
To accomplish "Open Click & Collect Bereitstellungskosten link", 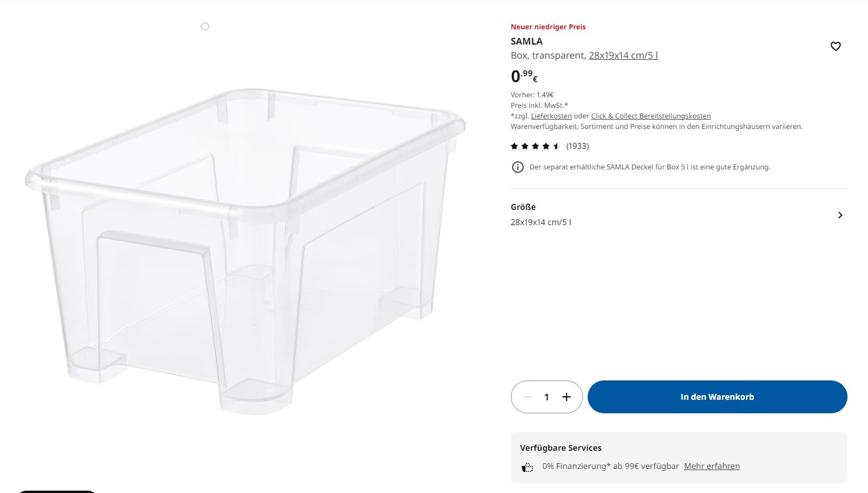I will (650, 115).
